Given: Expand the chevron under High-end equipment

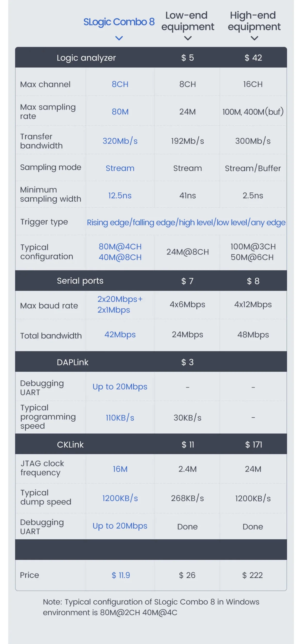Looking at the screenshot, I should tap(254, 38).
